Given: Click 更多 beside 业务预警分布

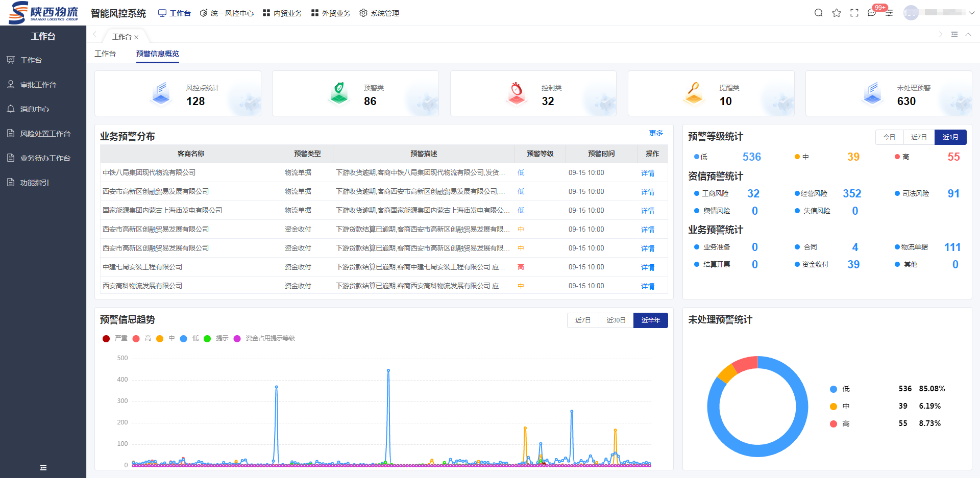Looking at the screenshot, I should [656, 133].
